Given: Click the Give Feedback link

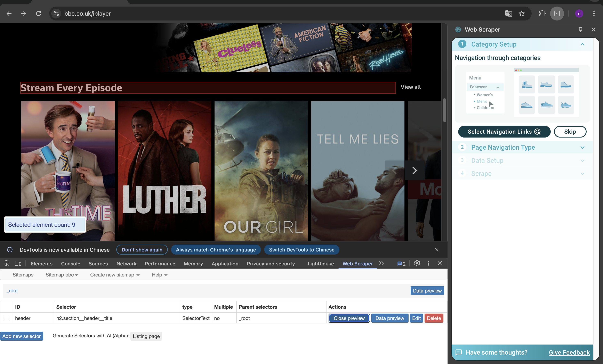Looking at the screenshot, I should tap(569, 352).
